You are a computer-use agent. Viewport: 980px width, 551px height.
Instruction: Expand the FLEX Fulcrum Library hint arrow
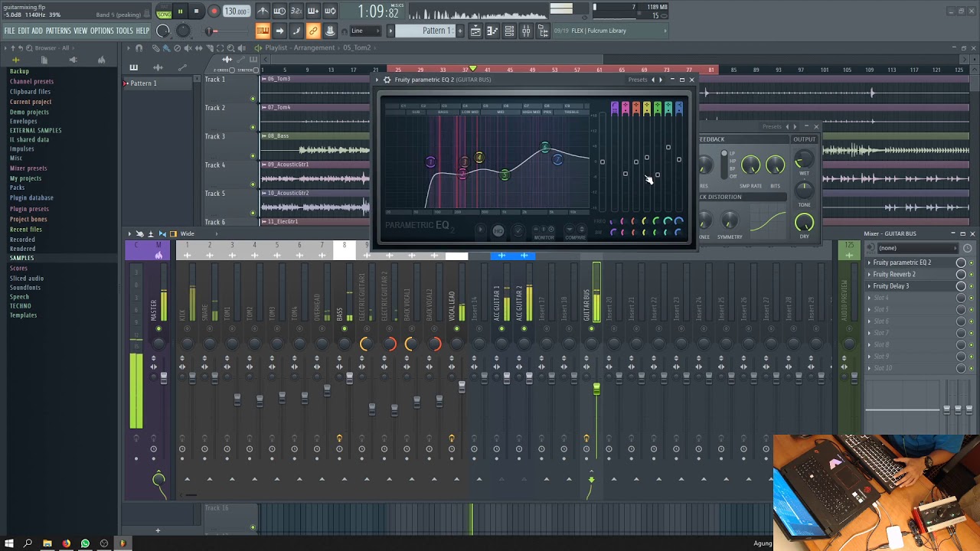(665, 31)
